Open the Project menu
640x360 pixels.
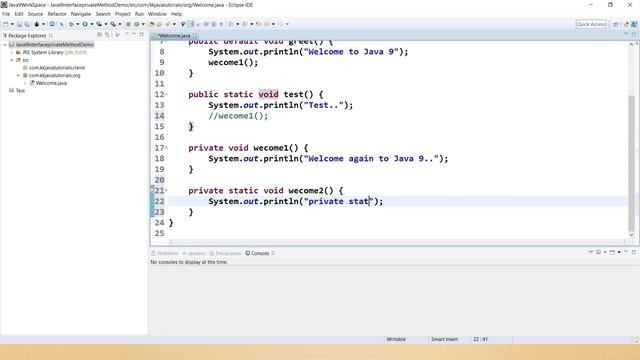pos(122,14)
